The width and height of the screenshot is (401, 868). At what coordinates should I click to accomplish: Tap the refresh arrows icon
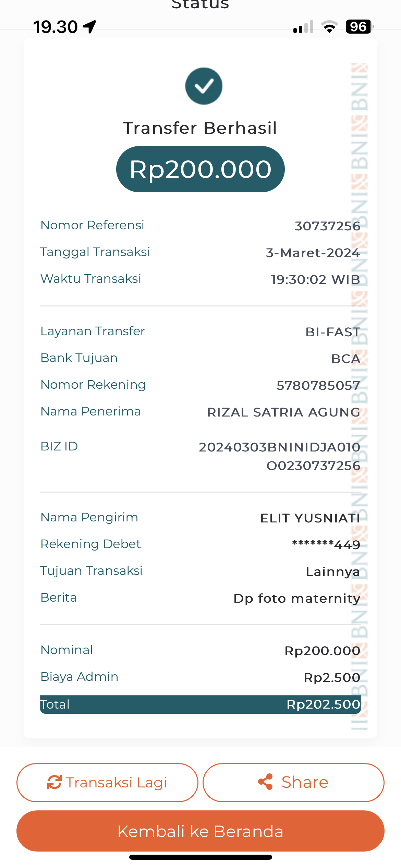tap(54, 782)
